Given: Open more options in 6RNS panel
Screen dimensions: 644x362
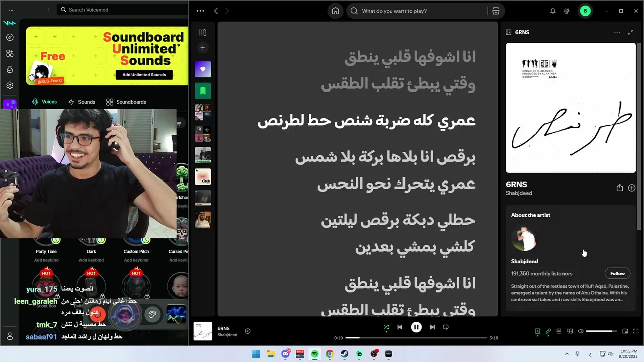Looking at the screenshot, I should tap(617, 32).
